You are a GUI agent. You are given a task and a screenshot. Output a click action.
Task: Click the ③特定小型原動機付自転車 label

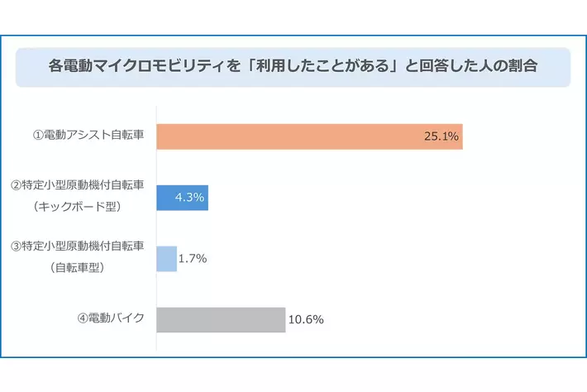78,246
